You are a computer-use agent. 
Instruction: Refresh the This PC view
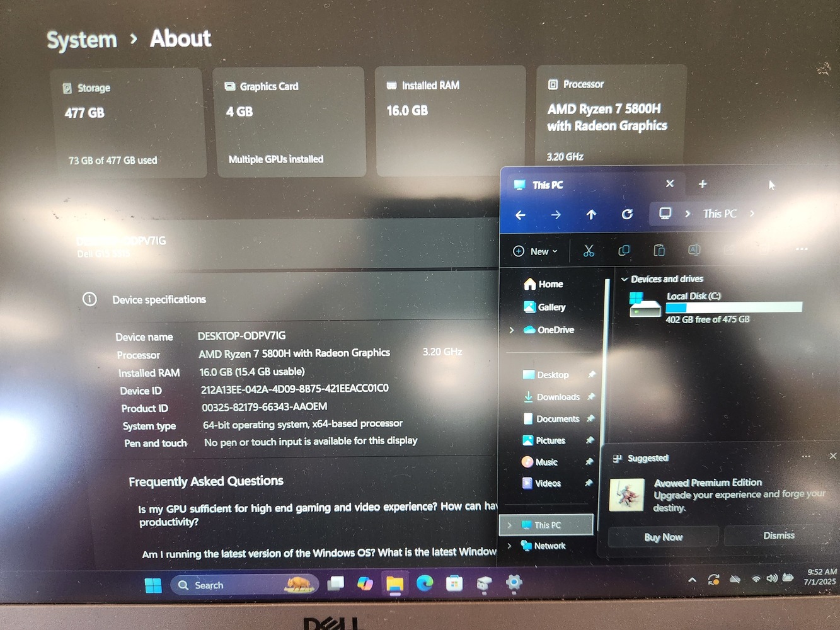[627, 214]
